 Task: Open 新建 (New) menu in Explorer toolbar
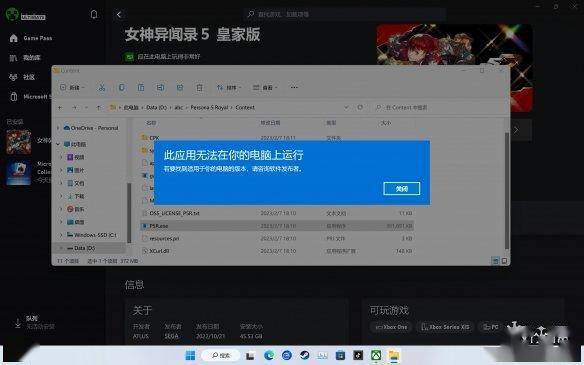(x=73, y=88)
